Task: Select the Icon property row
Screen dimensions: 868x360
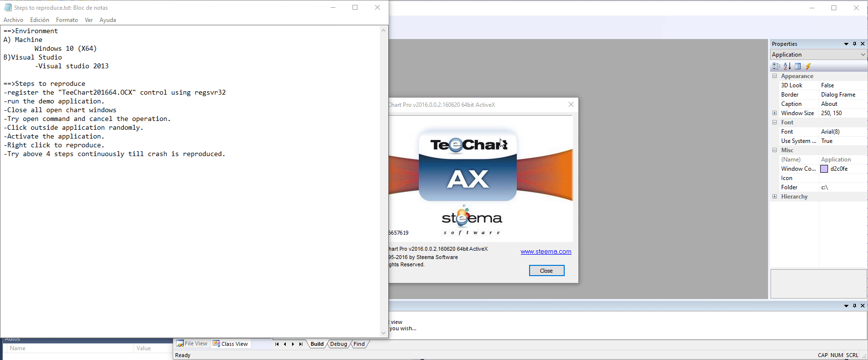Action: click(x=819, y=178)
